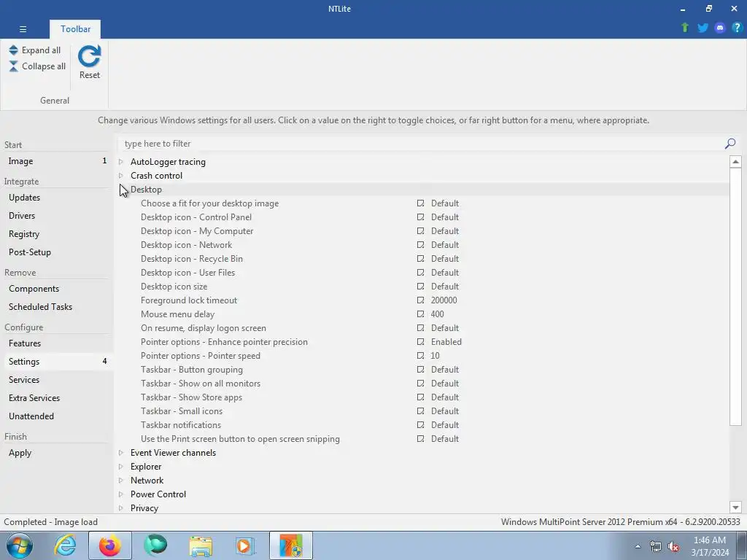Click the NTLite taskbar button
This screenshot has height=560, width=747.
291,545
